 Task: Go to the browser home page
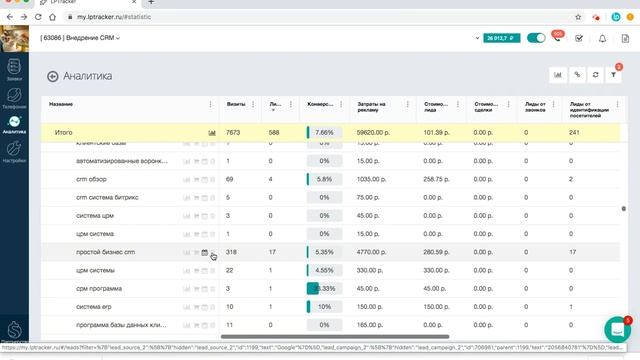(52, 17)
